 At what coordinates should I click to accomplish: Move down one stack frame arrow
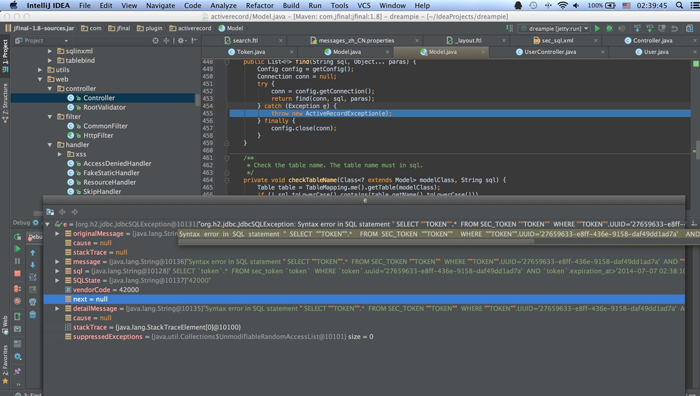[x=33, y=265]
